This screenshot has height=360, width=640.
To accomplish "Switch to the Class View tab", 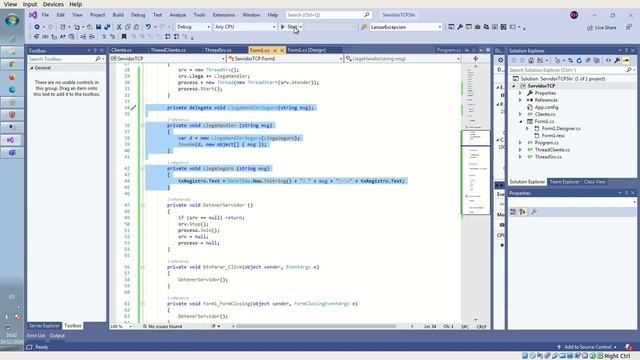I will (x=594, y=182).
